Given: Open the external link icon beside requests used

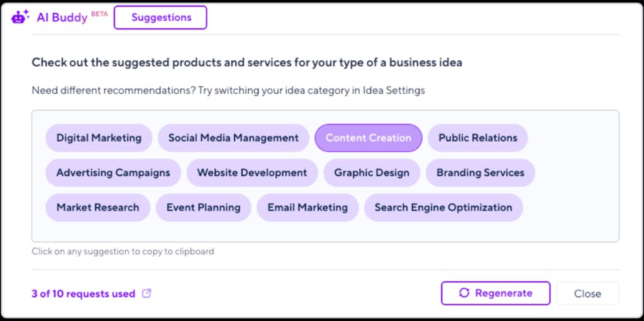Looking at the screenshot, I should (x=147, y=293).
